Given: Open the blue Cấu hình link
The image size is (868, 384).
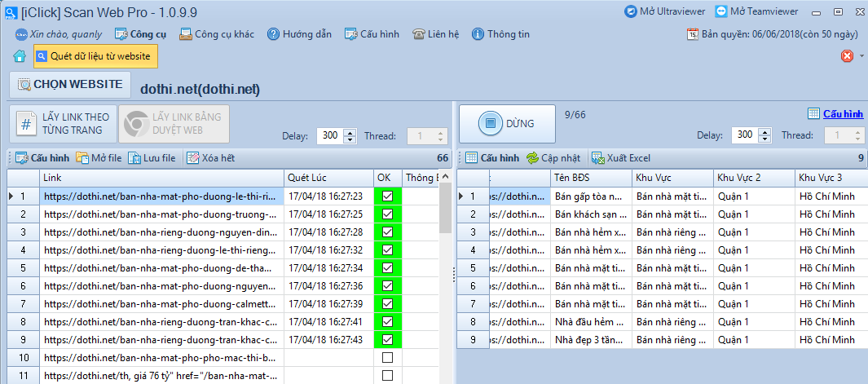Looking at the screenshot, I should click(x=843, y=114).
